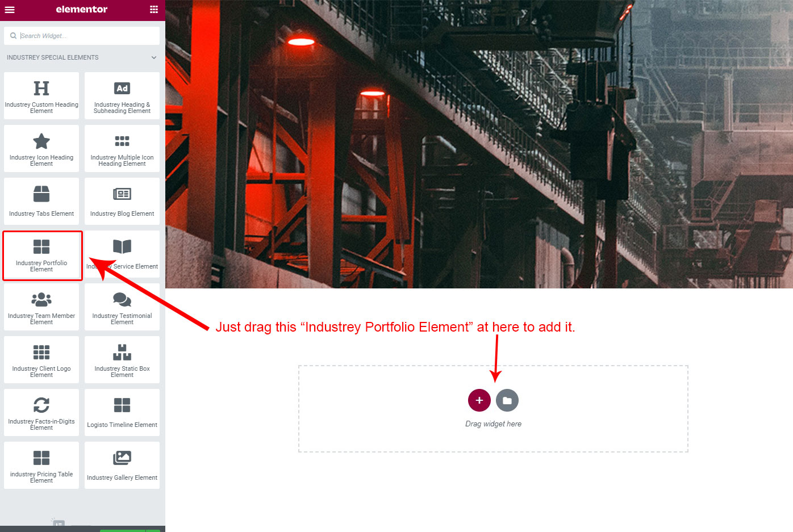Click the folder Add Template button
This screenshot has width=793, height=532.
(x=507, y=400)
